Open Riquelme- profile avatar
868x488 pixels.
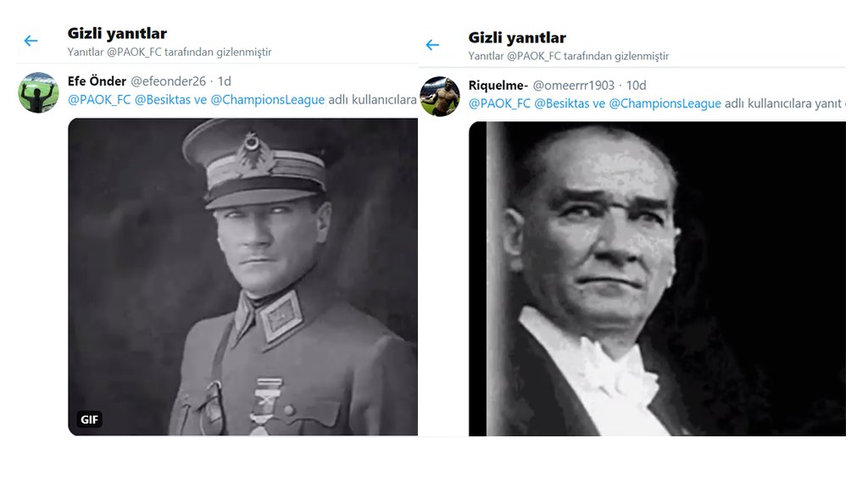[440, 97]
